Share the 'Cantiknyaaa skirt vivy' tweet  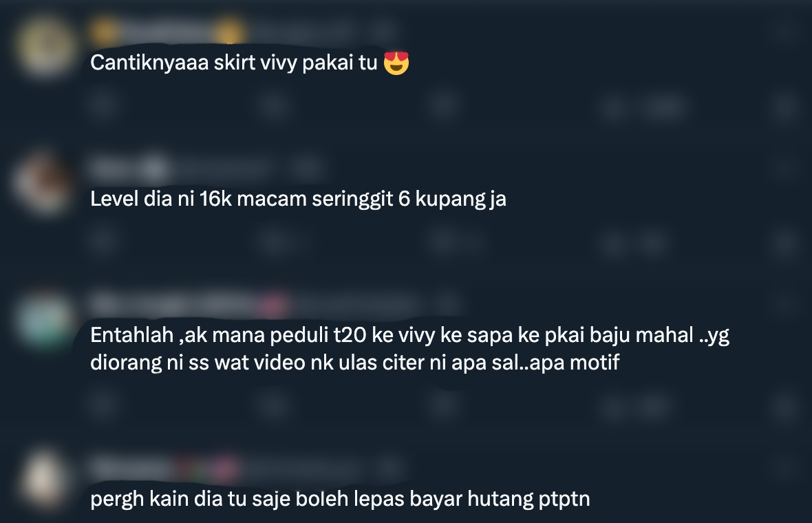pyautogui.click(x=784, y=107)
